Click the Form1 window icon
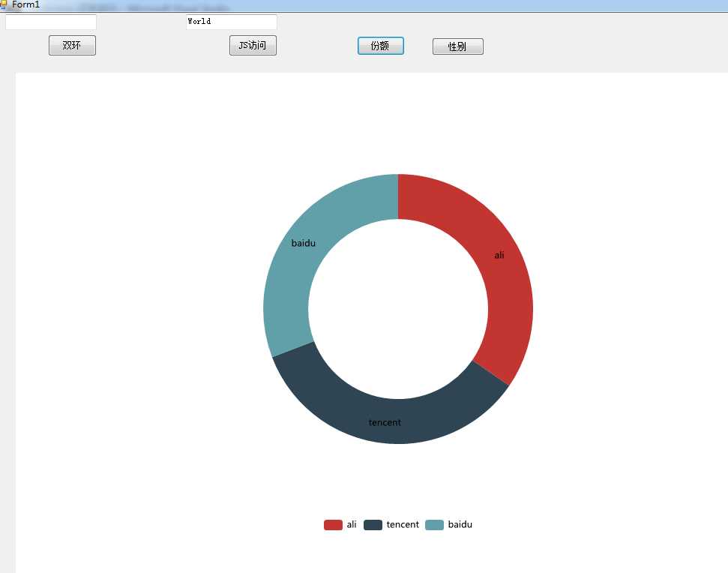Screen dimensions: 728x573 (x=3, y=4)
